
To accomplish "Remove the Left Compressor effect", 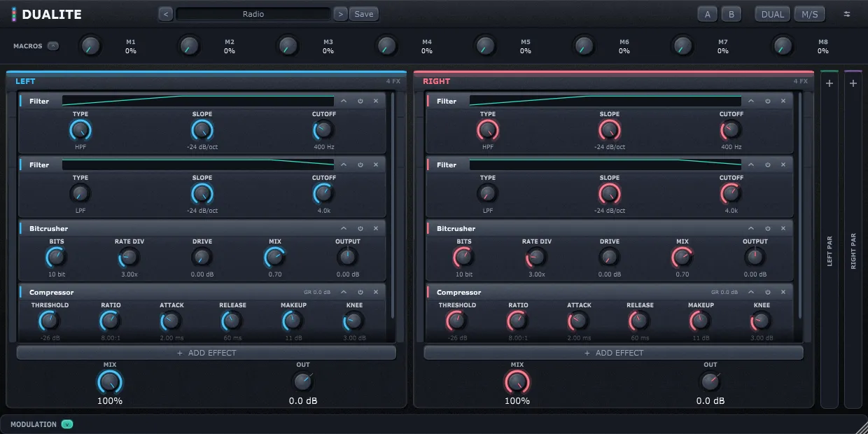I will 376,292.
